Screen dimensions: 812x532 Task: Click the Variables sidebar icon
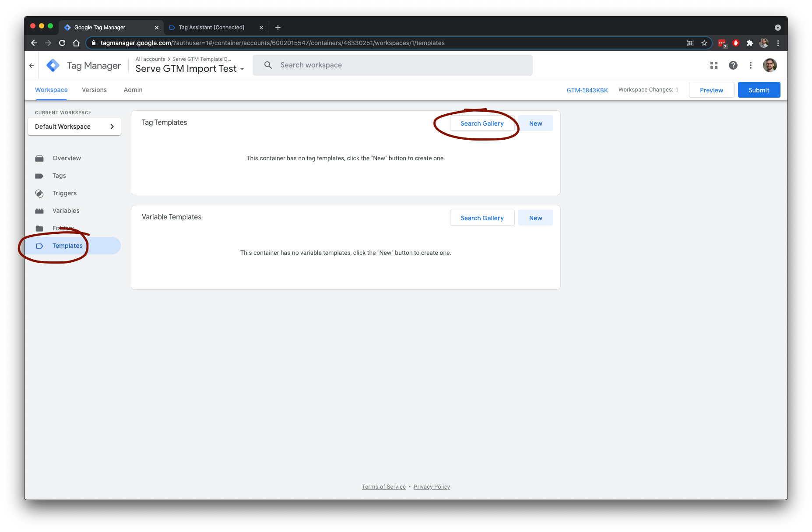point(40,211)
